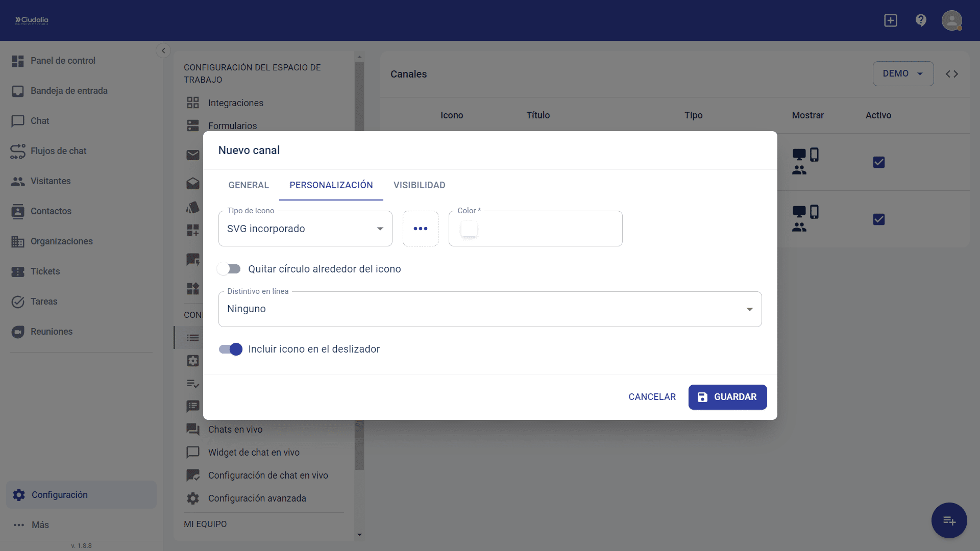980x551 pixels.
Task: Open Flujos de chat in sidebar
Action: tap(58, 151)
